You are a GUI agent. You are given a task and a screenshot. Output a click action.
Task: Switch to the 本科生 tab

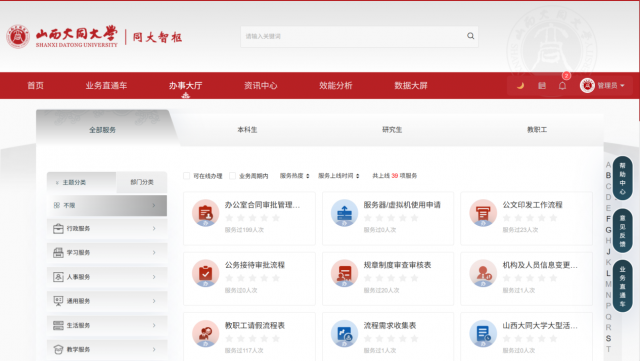[x=247, y=129]
